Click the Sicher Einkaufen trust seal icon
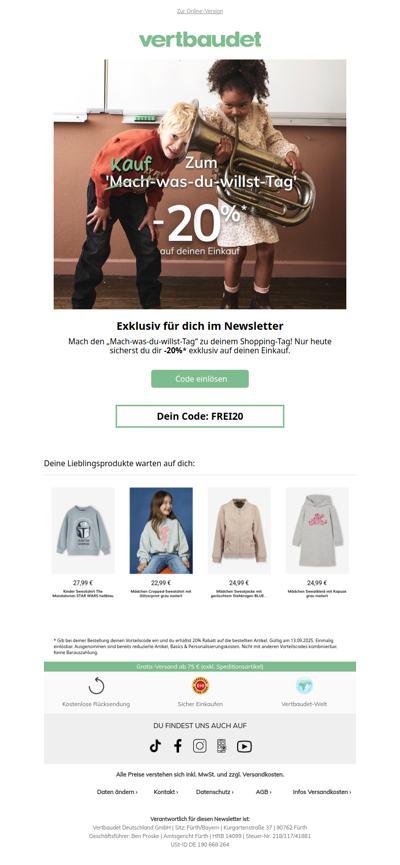 (200, 685)
